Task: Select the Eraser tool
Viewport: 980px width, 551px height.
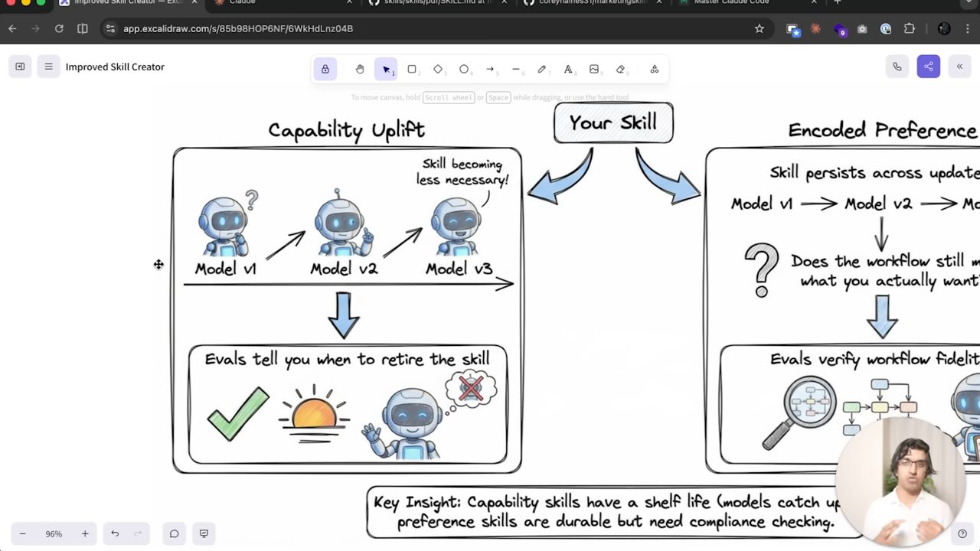Action: point(620,69)
